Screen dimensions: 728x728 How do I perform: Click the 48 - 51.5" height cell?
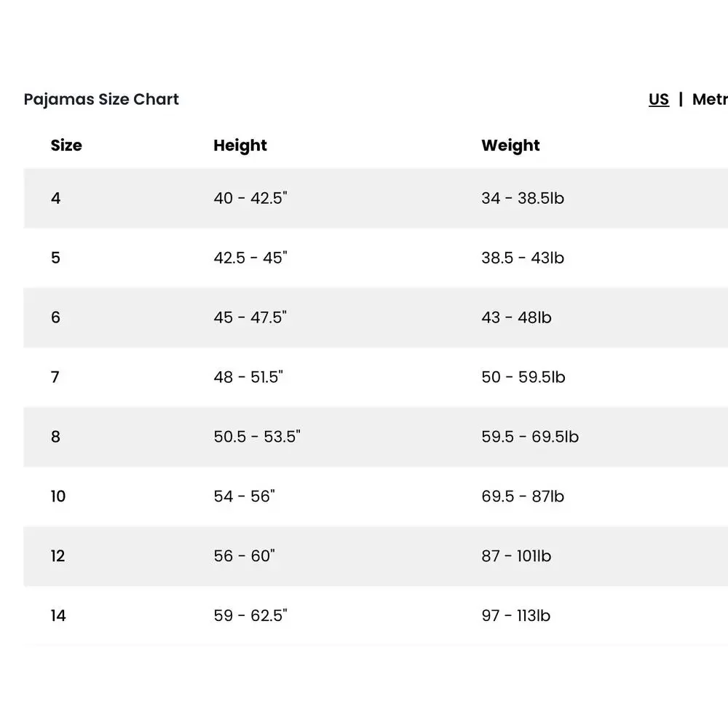(x=248, y=377)
